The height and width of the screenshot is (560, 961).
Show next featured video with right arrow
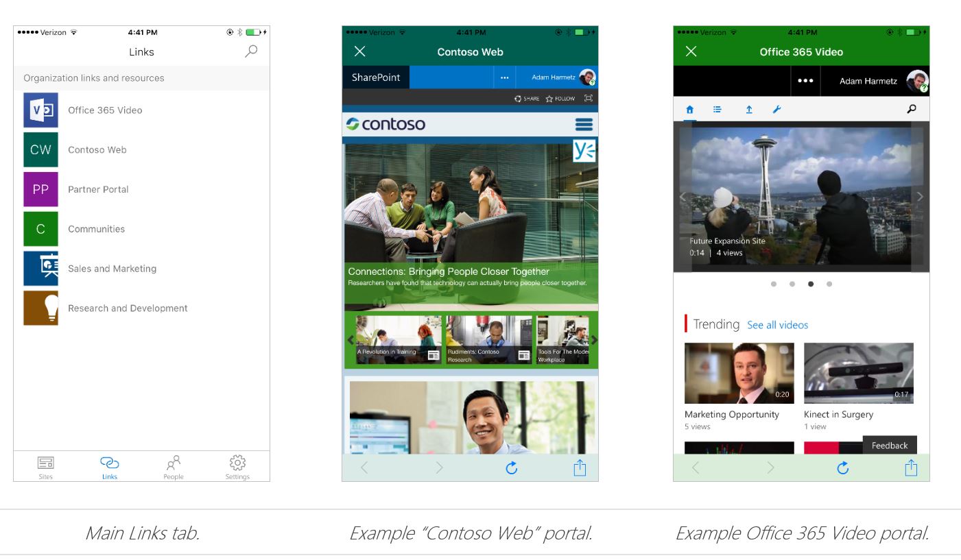920,197
